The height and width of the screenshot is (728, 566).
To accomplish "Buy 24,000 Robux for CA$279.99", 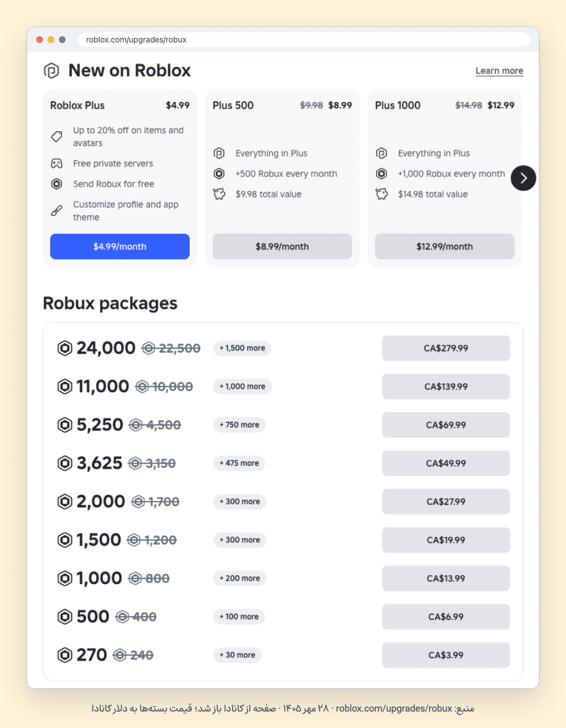I will 446,348.
